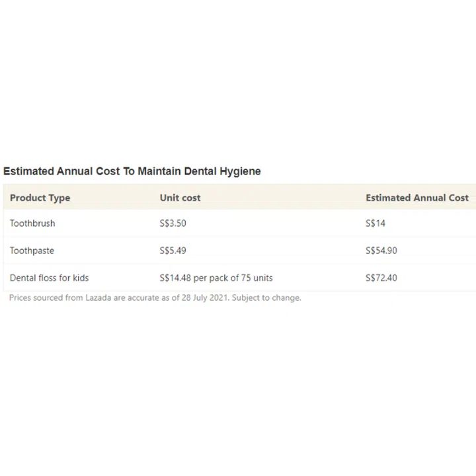Select the S$14 annual toothbrush cost
The width and height of the screenshot is (476, 476).
(x=376, y=223)
